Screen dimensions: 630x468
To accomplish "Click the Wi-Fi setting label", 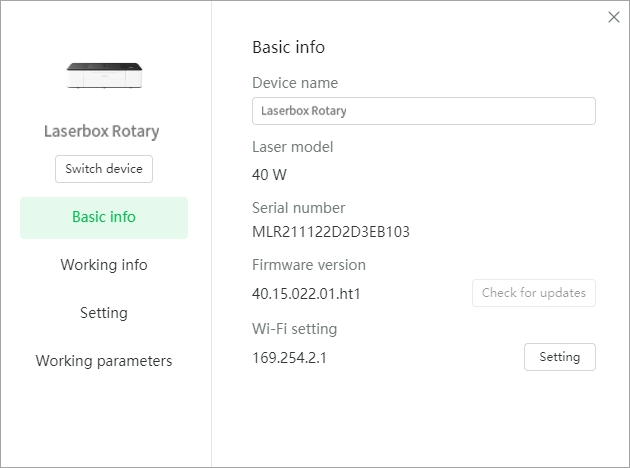I will pyautogui.click(x=295, y=329).
